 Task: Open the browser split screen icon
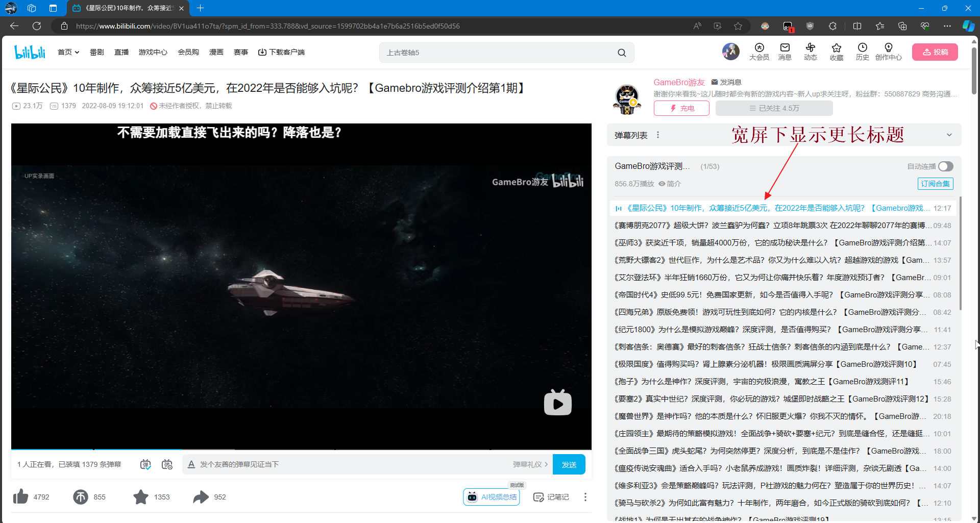click(x=857, y=26)
